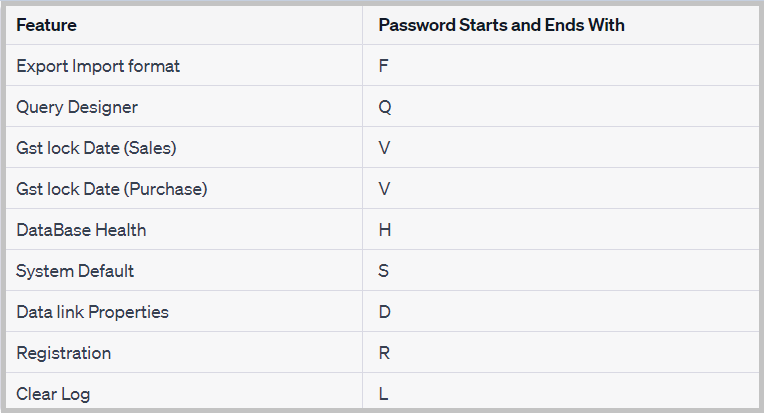The height and width of the screenshot is (413, 764).
Task: Select the Clear Log cell
Action: 53,394
